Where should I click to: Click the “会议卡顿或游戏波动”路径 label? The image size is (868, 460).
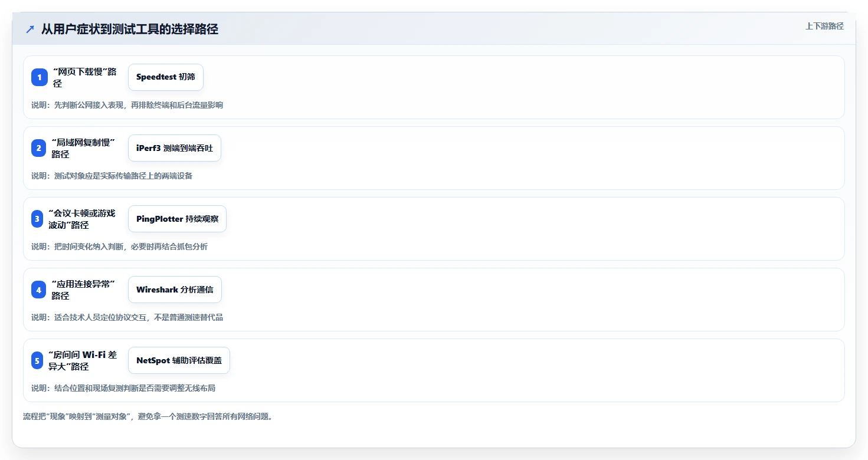[82, 219]
